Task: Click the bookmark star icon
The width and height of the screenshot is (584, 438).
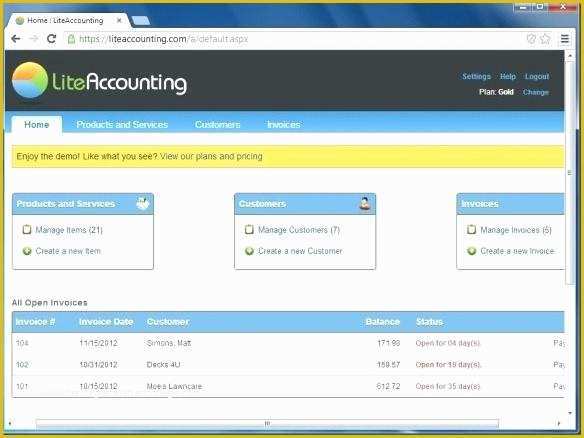Action: point(545,38)
